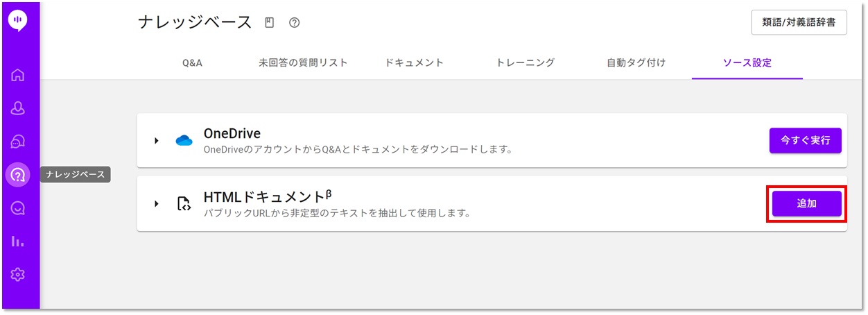Open the settings gear in sidebar
Viewport: 868px width, 315px height.
(18, 275)
